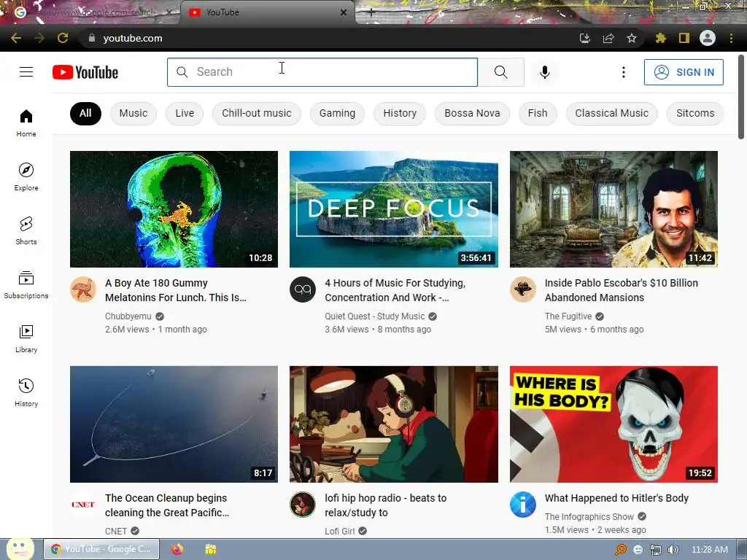Viewport: 747px width, 560px height.
Task: Click the browser back arrow
Action: pyautogui.click(x=16, y=38)
